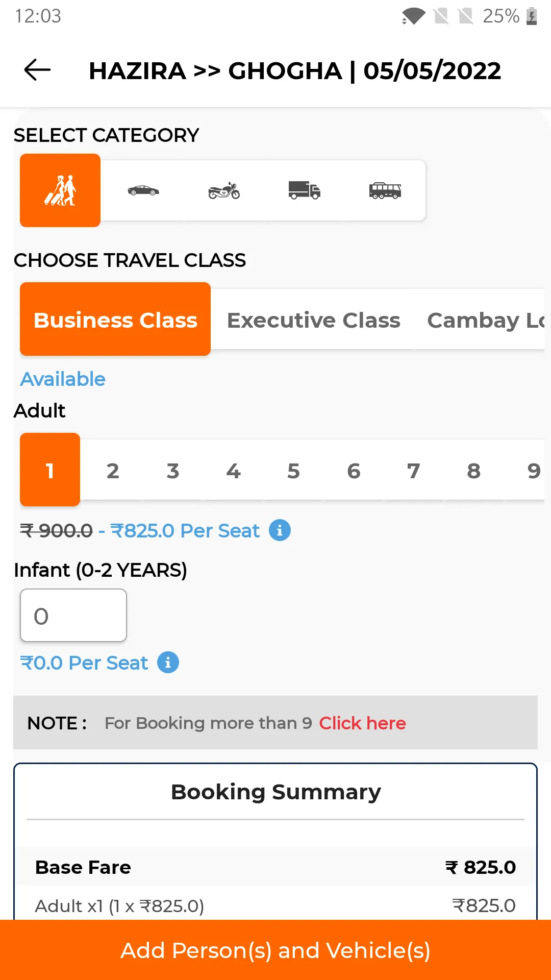Screen dimensions: 551x980
Task: Set adult count to 2
Action: click(x=113, y=470)
